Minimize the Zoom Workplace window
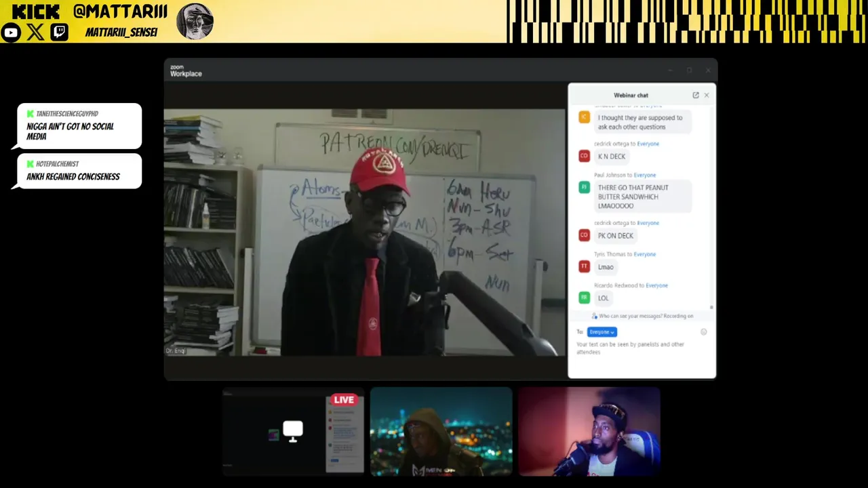Screen dimensions: 868x488 [670, 70]
